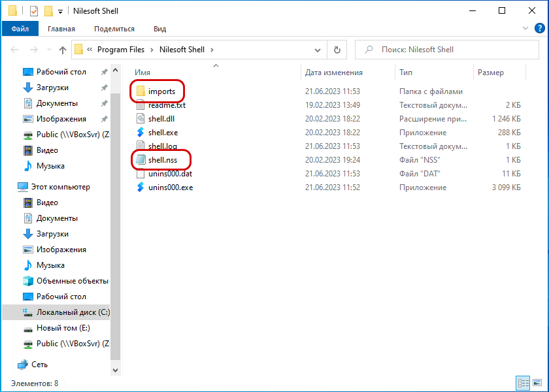549x392 pixels.
Task: Expand the Nilesoft Shell breadcrumb arrow
Action: (212, 50)
